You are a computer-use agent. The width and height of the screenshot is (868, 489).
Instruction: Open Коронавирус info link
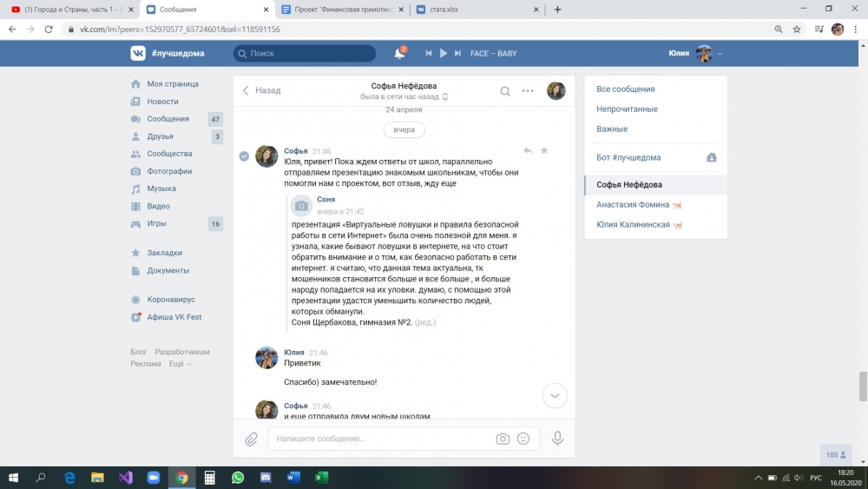click(170, 299)
